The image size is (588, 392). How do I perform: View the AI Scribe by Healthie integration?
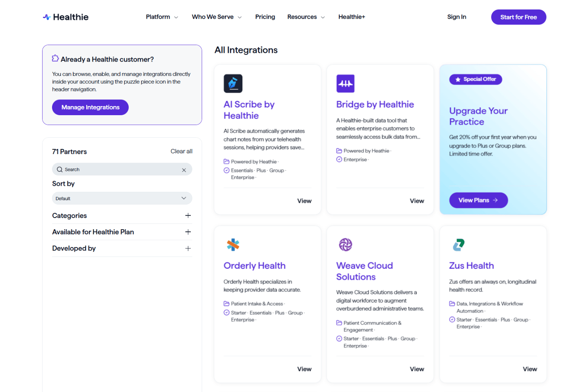click(304, 201)
